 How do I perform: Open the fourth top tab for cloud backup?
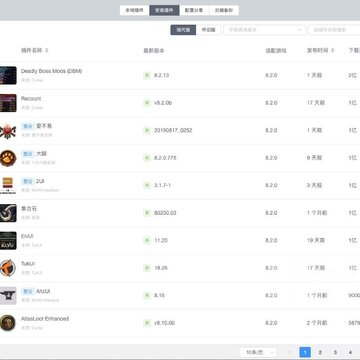click(224, 10)
